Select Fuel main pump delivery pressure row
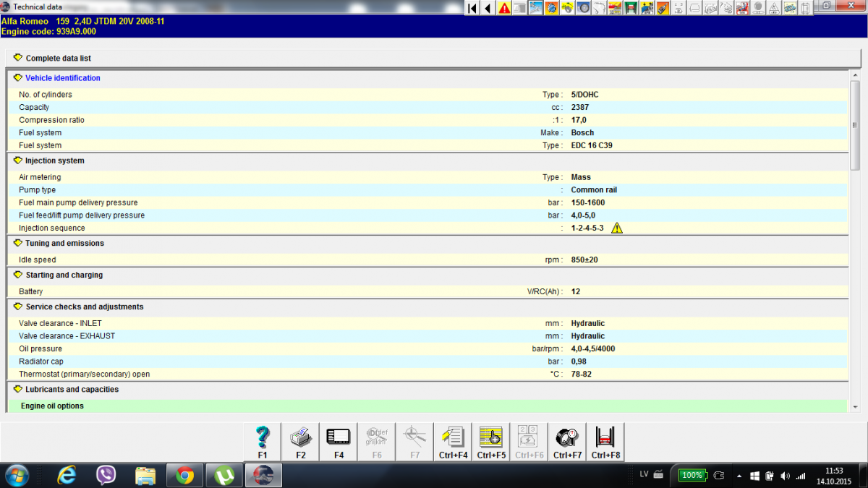This screenshot has height=488, width=868. pyautogui.click(x=427, y=202)
